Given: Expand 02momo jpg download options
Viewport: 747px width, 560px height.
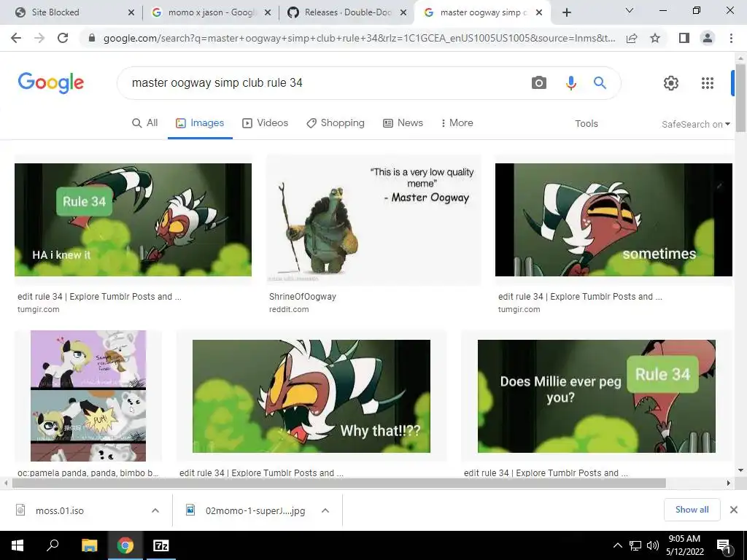Looking at the screenshot, I should [325, 510].
